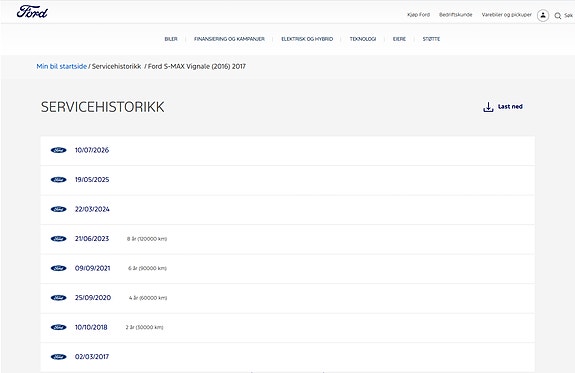
Task: Open the STØTTE menu
Action: (x=431, y=39)
